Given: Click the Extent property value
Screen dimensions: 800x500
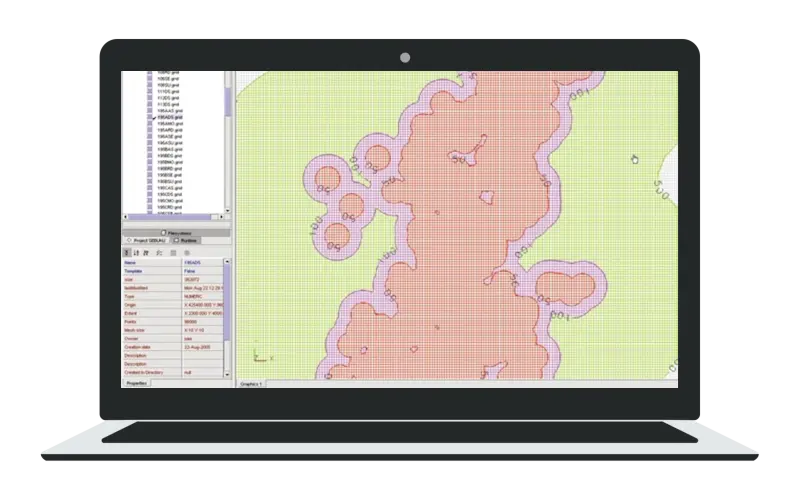Looking at the screenshot, I should click(203, 313).
